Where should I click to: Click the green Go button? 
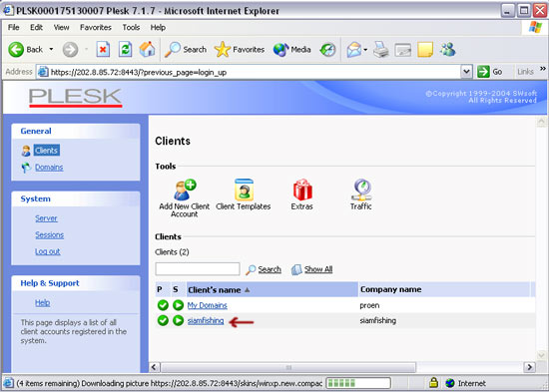[x=490, y=72]
